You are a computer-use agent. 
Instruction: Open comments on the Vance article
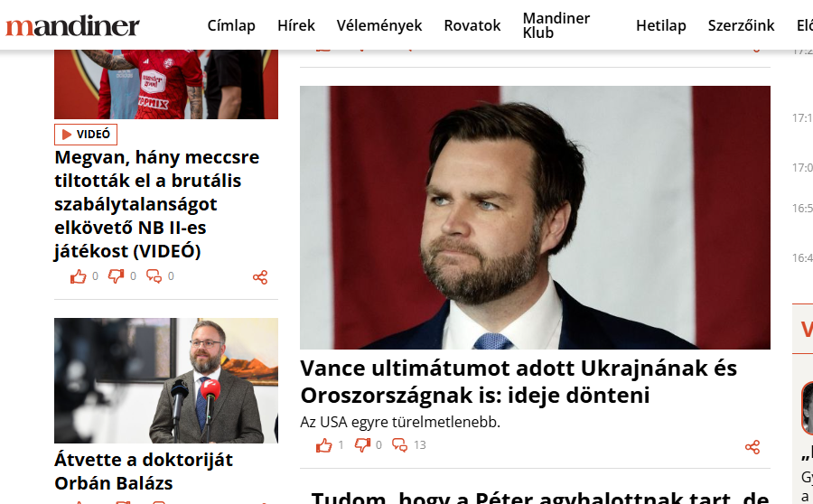tap(400, 445)
